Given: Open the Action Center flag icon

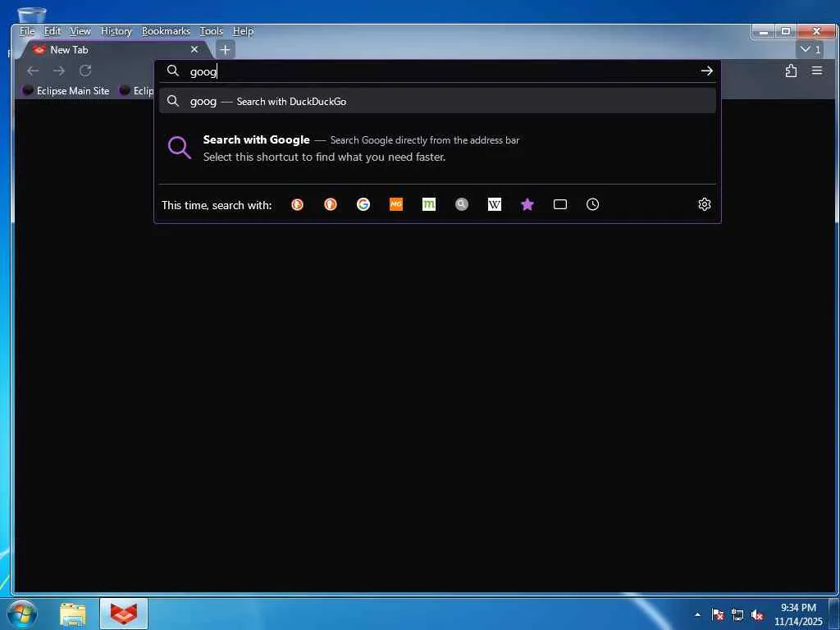Looking at the screenshot, I should click(718, 614).
